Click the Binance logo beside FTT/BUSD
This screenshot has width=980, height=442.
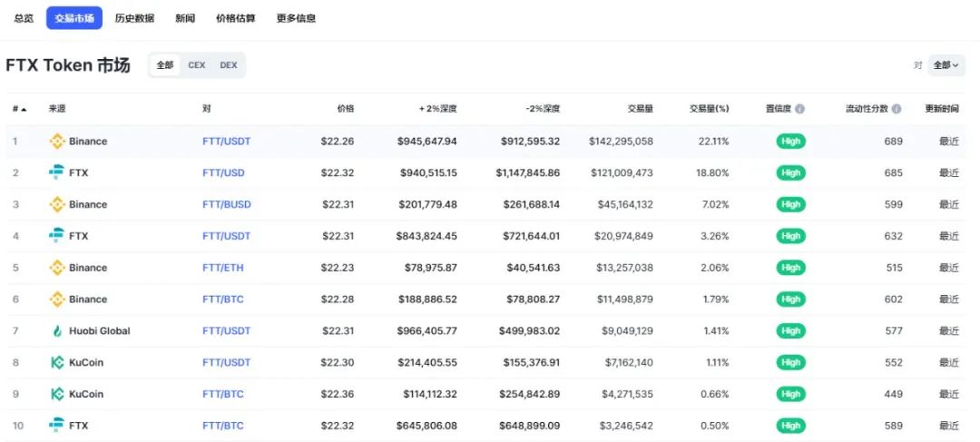click(57, 204)
